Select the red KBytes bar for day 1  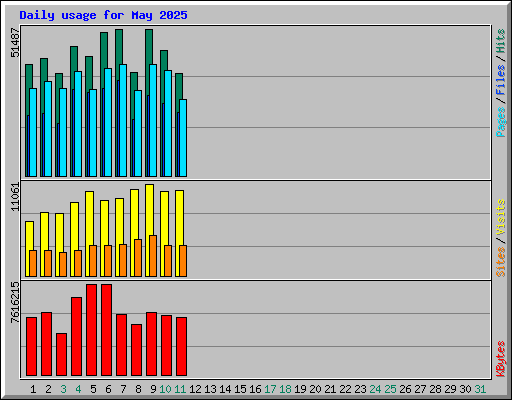pyautogui.click(x=31, y=346)
